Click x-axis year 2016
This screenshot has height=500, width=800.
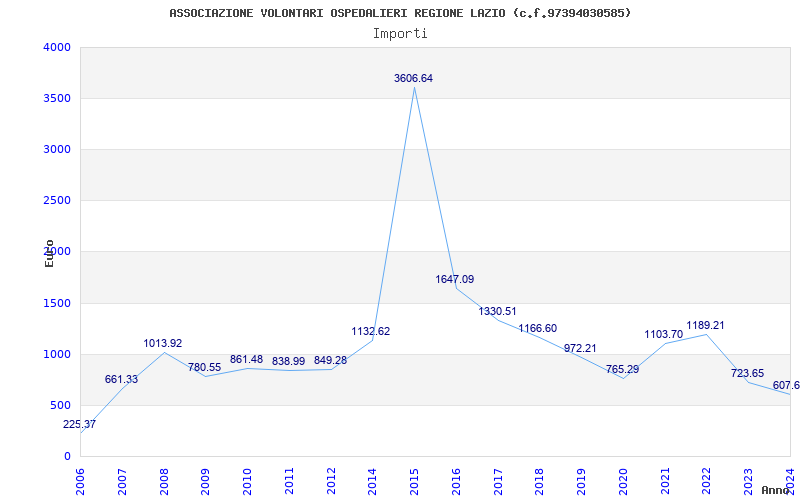pos(456,482)
